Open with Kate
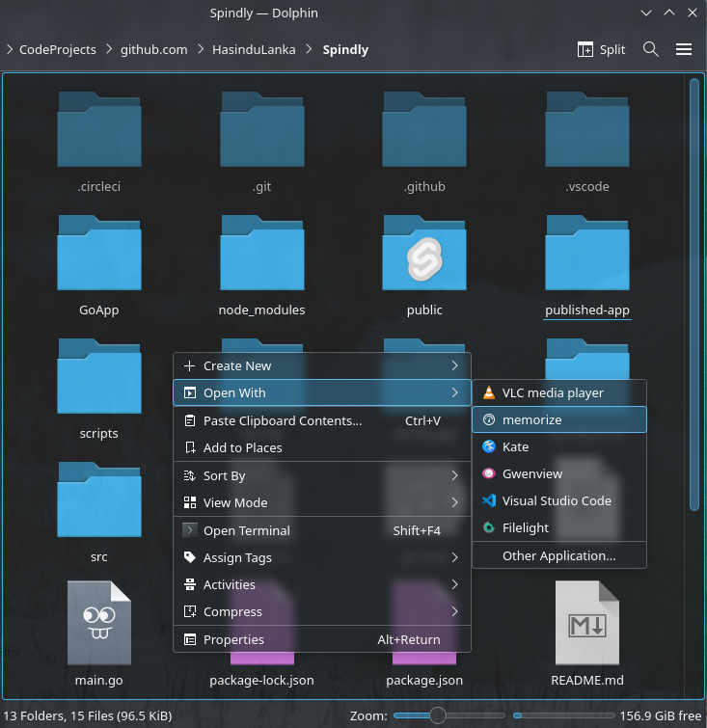 pyautogui.click(x=559, y=446)
